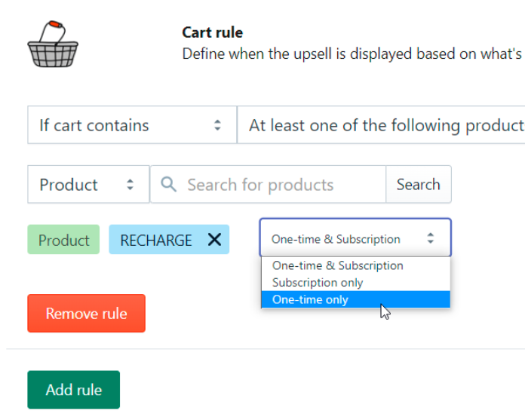Click the green Product tag
The width and height of the screenshot is (525, 420).
63,241
